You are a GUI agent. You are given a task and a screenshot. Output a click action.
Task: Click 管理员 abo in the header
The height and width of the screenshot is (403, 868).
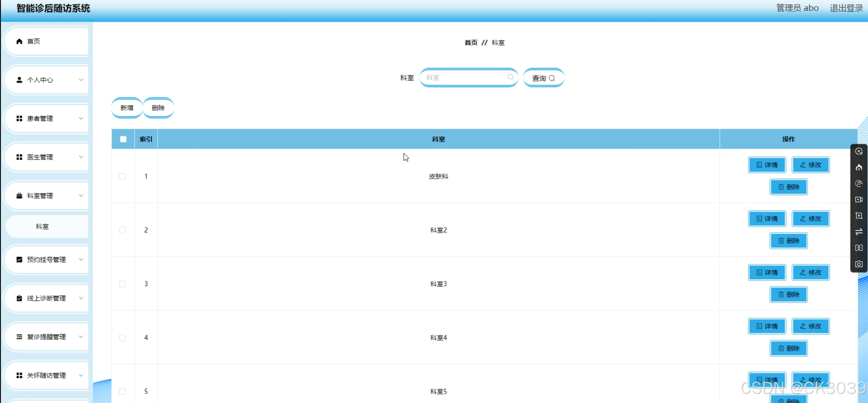[x=797, y=8]
